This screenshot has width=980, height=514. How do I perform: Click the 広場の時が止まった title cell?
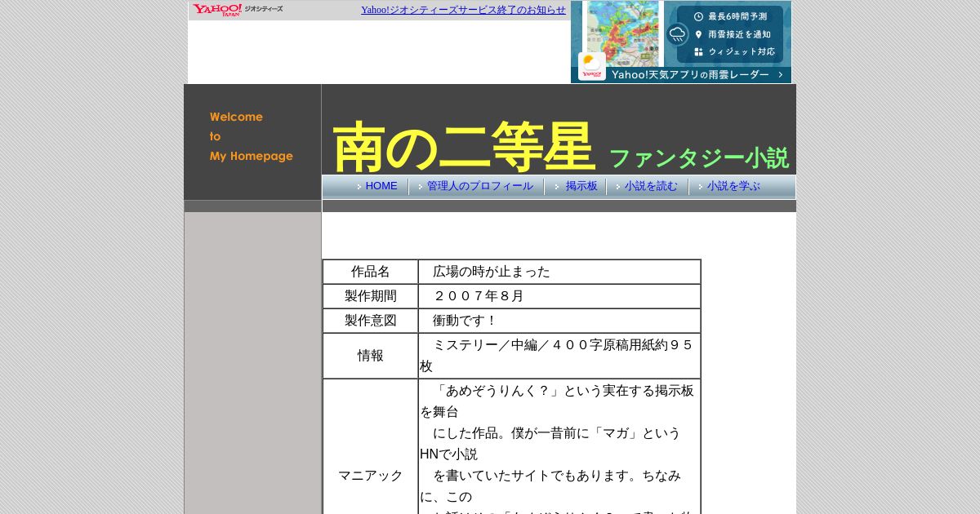[559, 272]
